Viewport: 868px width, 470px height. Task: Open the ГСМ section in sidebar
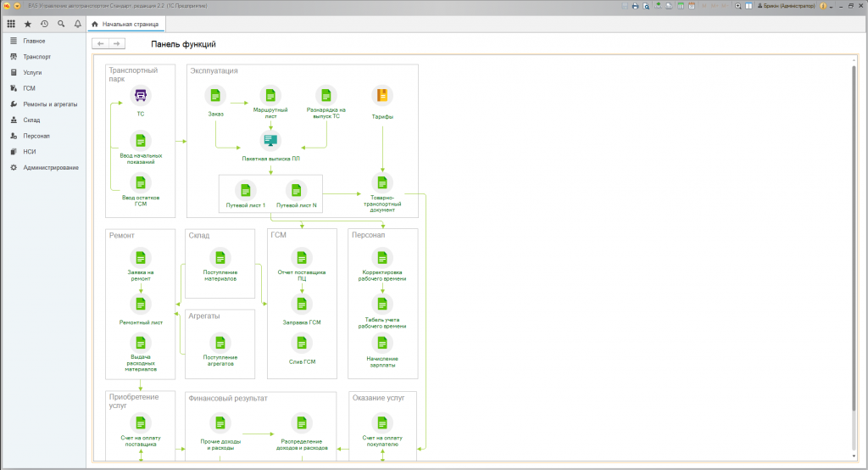pos(43,88)
